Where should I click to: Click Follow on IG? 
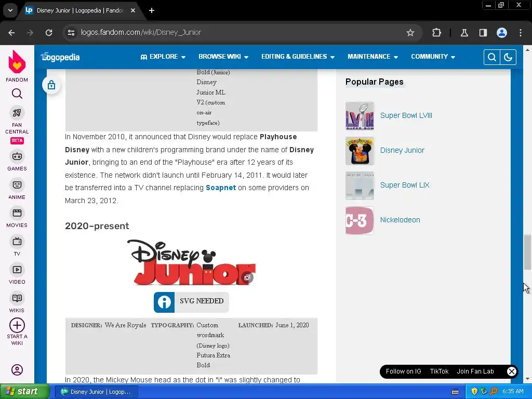coord(403,371)
